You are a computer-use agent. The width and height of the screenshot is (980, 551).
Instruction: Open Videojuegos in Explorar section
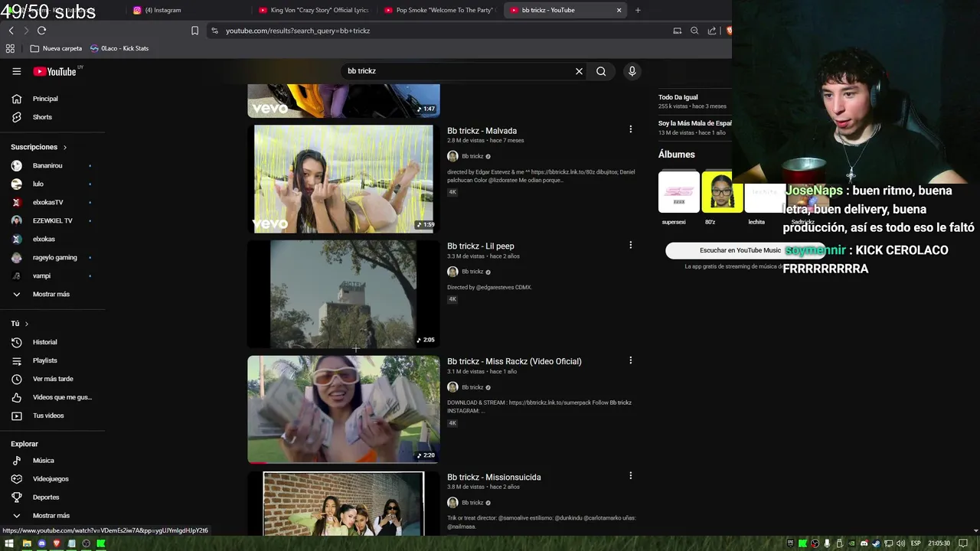tap(52, 479)
